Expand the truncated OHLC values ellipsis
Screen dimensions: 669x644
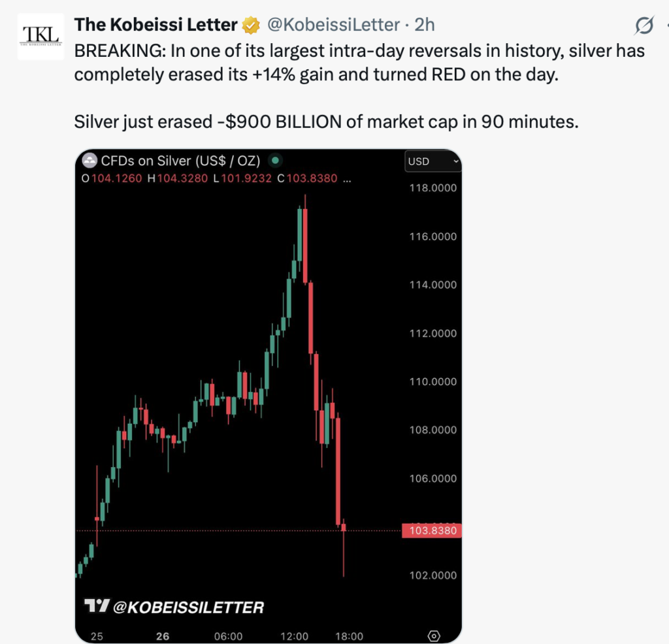coord(347,178)
